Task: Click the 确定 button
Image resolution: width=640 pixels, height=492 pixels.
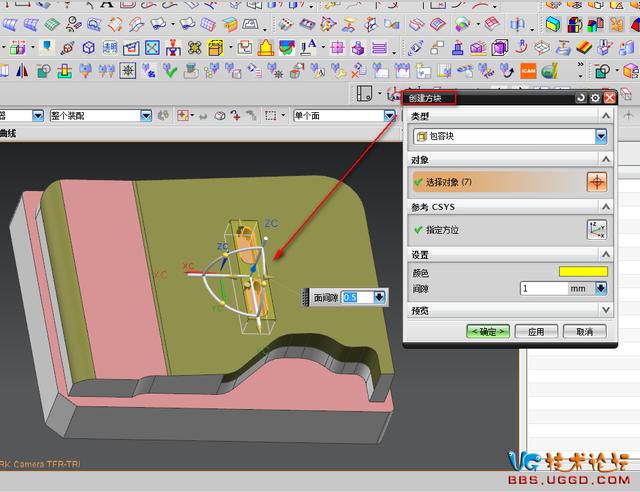Action: pos(487,331)
